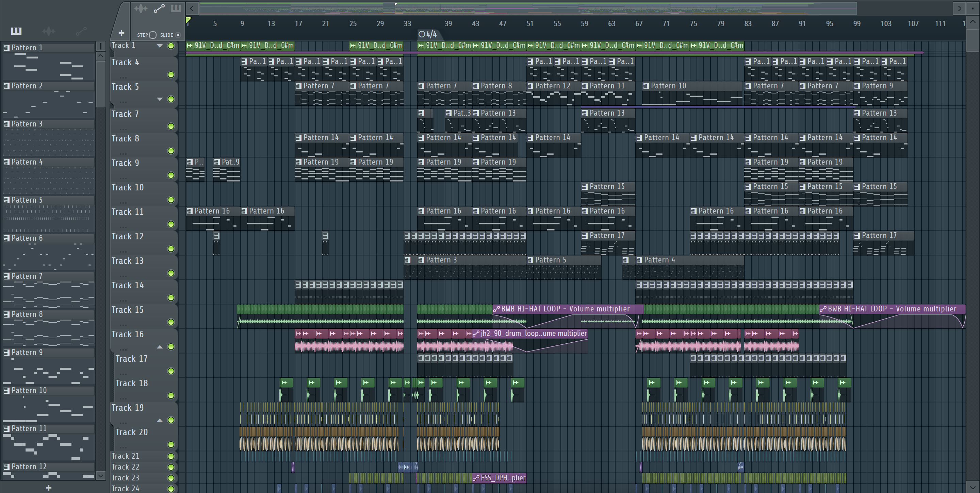Viewport: 980px width, 493px height.
Task: Toggle the SLIDE mode radio button
Action: (x=178, y=35)
